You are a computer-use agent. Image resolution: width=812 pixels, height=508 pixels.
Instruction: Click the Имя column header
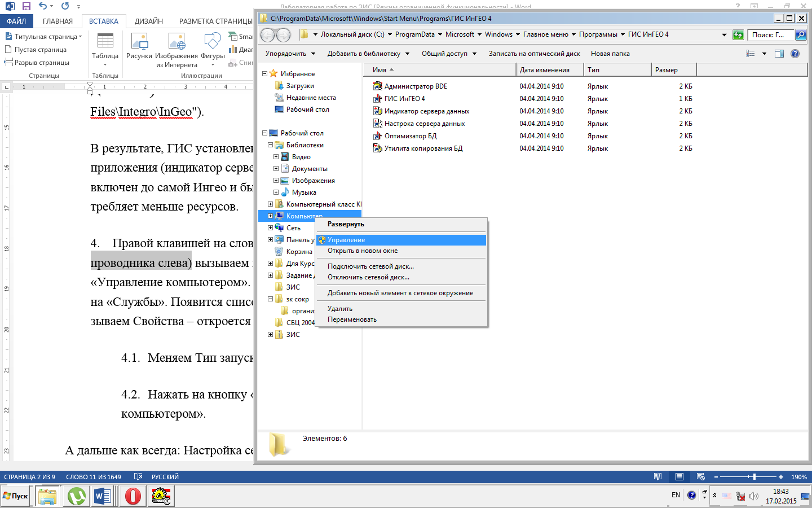(x=440, y=70)
